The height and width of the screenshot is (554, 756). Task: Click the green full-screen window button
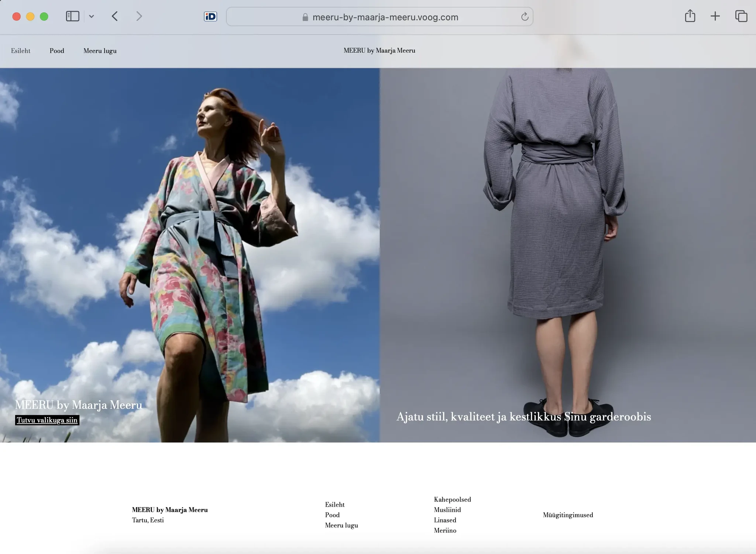(x=44, y=17)
